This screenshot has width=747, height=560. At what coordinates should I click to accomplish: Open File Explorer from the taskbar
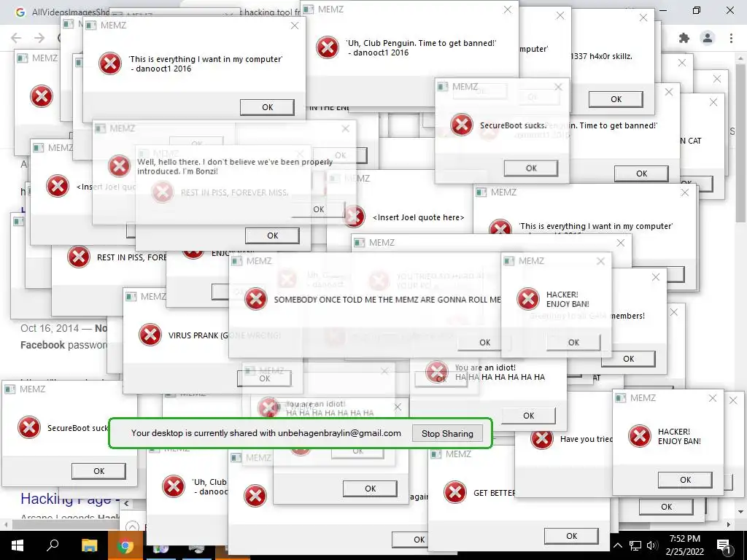89,545
